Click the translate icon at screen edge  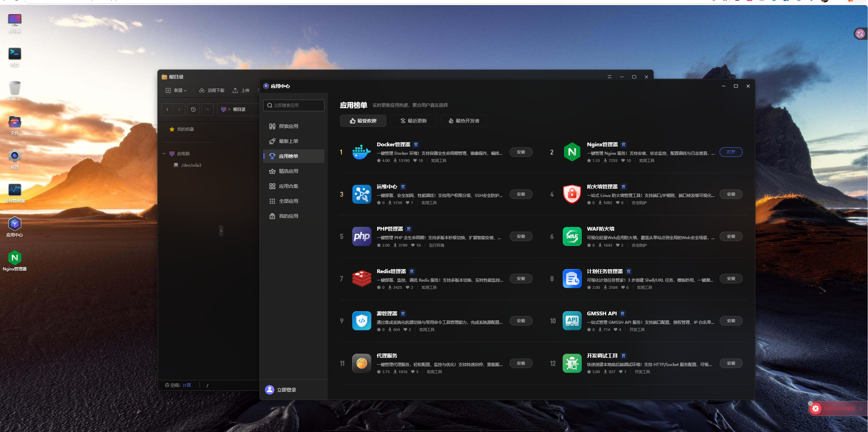(x=860, y=34)
